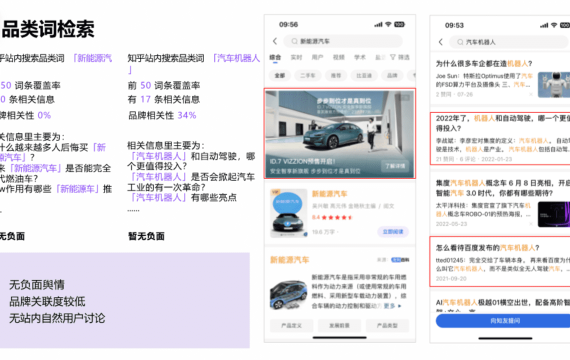The height and width of the screenshot is (360, 570).
Task: Open result 怎么看待百度发布的汽车机器人?
Action: pos(488,248)
